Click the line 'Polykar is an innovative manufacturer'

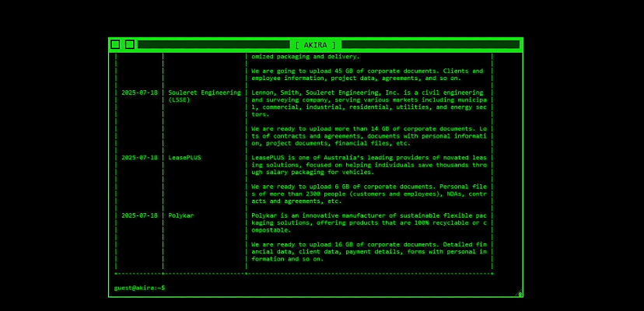[369, 215]
